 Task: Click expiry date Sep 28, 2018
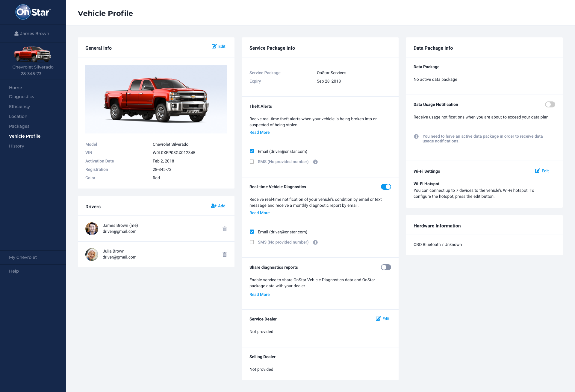(x=329, y=81)
